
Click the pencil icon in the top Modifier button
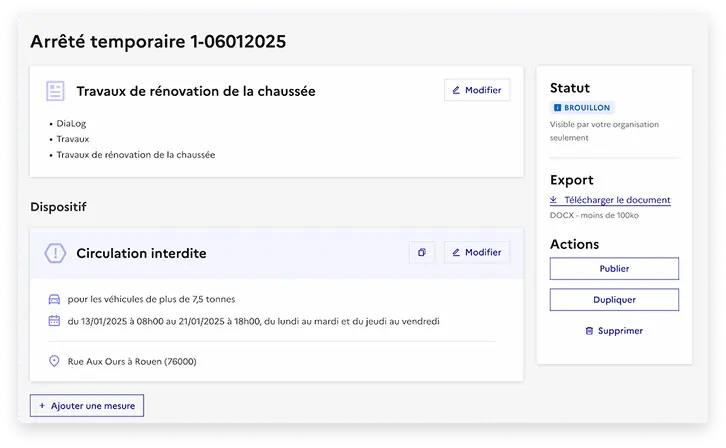click(456, 90)
